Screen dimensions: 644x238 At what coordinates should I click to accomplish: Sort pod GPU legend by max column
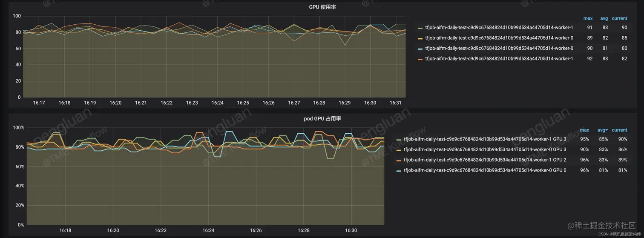click(x=584, y=130)
